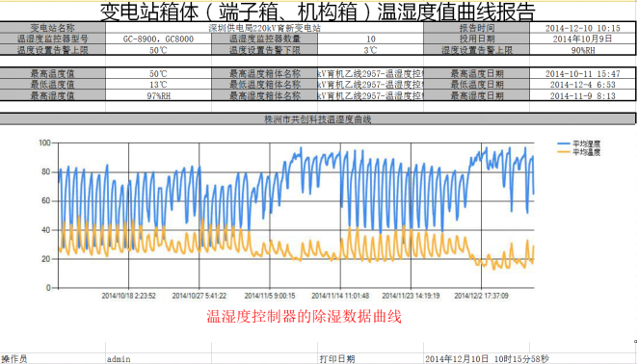Click the 最高湿度箱体名称 label cell
Image resolution: width=638 pixels, height=364 pixels.
coord(264,95)
